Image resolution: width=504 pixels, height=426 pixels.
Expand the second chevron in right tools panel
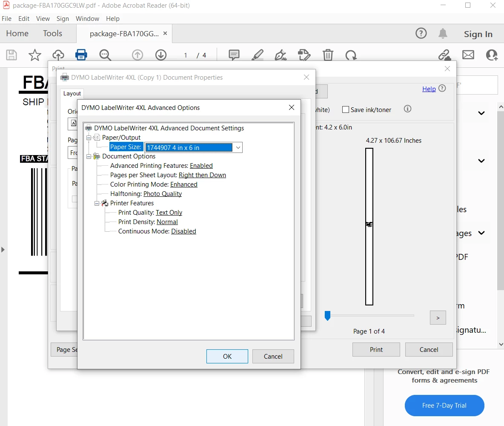pos(481,161)
